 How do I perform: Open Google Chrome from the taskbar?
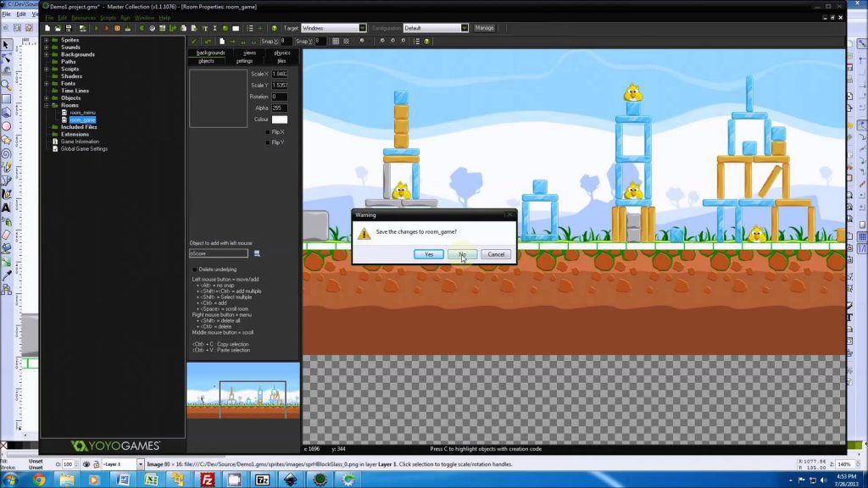(x=39, y=480)
